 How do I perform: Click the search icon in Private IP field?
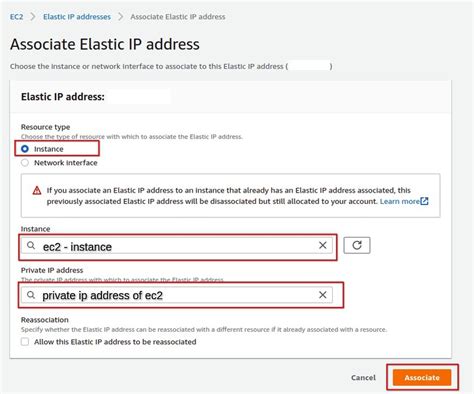pos(31,295)
